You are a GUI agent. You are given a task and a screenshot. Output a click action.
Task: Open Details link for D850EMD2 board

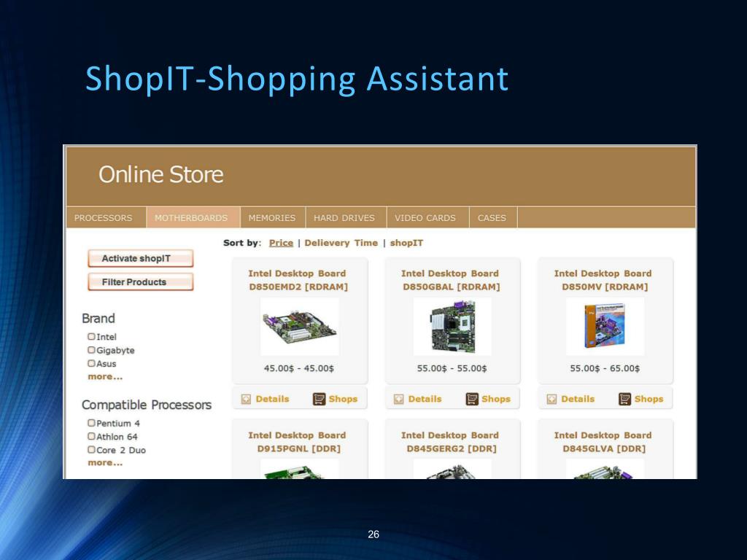click(273, 399)
